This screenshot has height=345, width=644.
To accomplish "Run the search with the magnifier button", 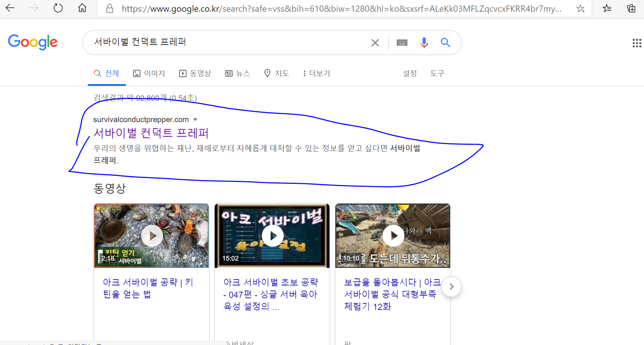I will 445,43.
